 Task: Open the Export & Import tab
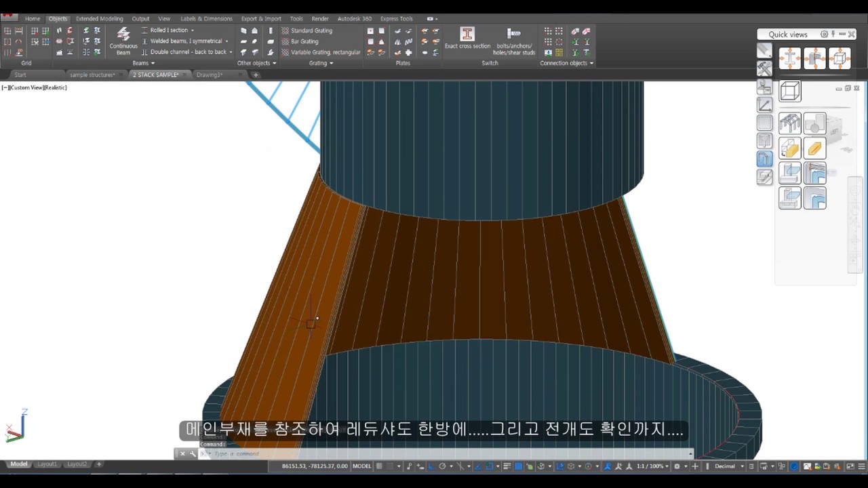[261, 19]
